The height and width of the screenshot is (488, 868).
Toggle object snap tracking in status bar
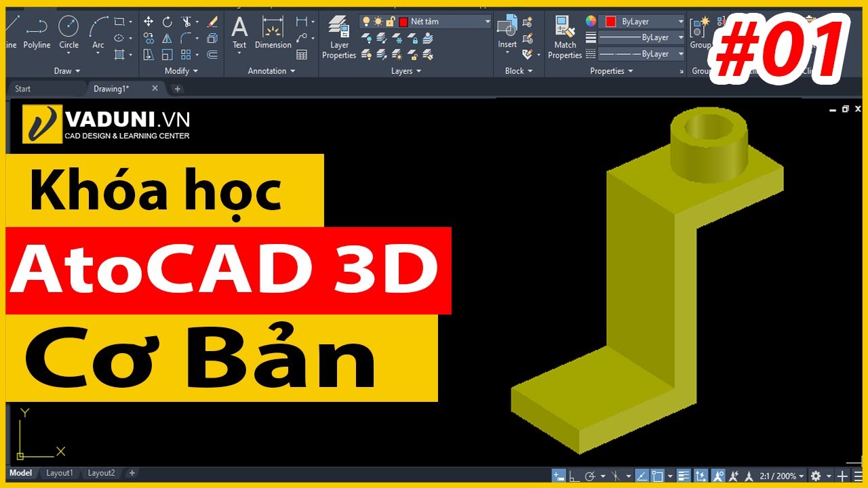tap(641, 476)
